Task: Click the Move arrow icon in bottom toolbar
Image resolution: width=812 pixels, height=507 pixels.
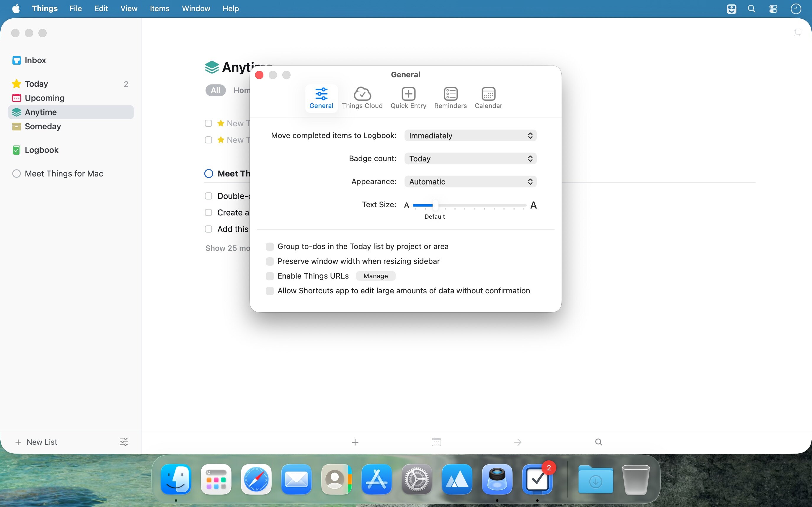Action: (518, 442)
